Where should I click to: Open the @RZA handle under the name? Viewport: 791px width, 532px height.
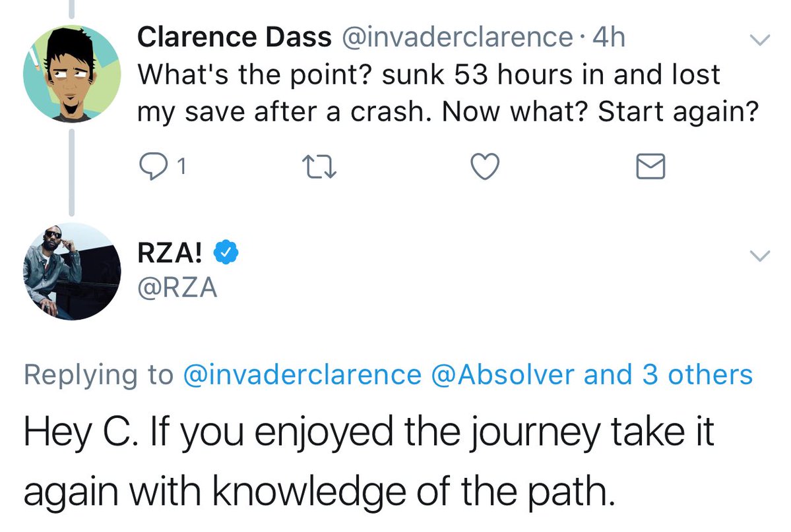coord(177,289)
